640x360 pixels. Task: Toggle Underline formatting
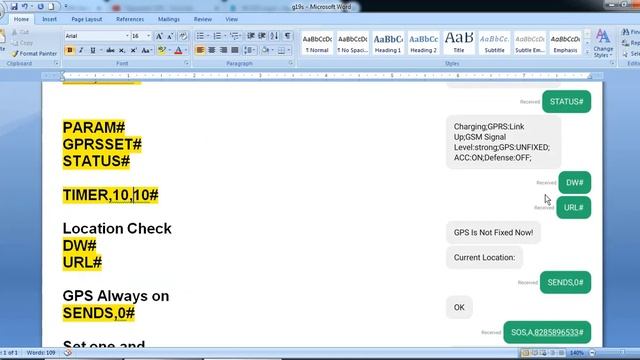93,50
